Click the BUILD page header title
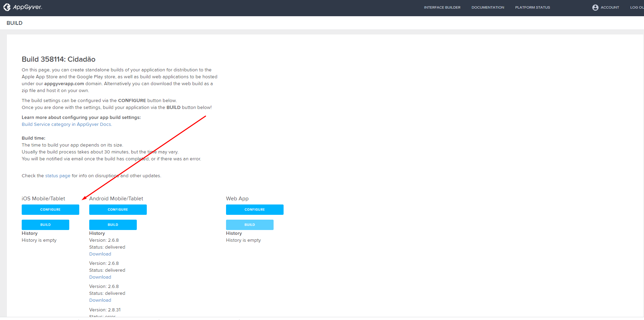The height and width of the screenshot is (320, 644). click(x=14, y=23)
